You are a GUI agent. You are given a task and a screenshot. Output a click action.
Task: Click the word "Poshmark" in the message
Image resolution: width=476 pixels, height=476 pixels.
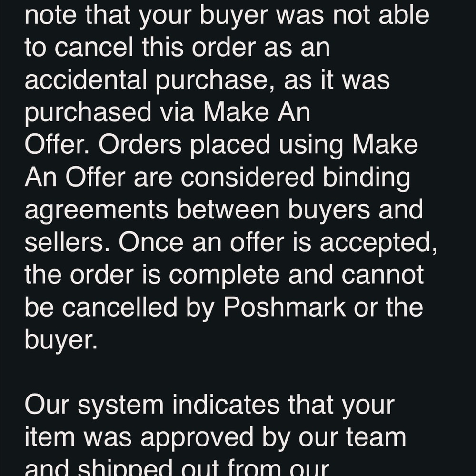pyautogui.click(x=284, y=307)
